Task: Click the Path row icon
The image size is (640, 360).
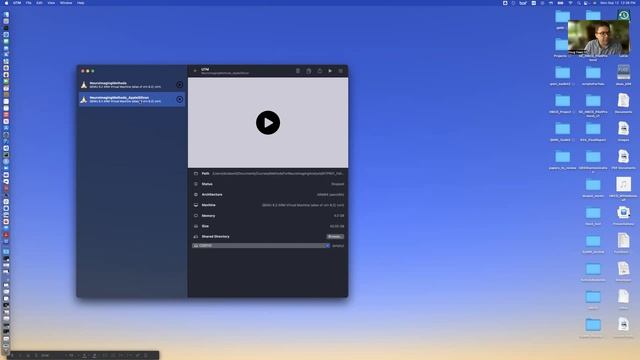Action: 196,173
